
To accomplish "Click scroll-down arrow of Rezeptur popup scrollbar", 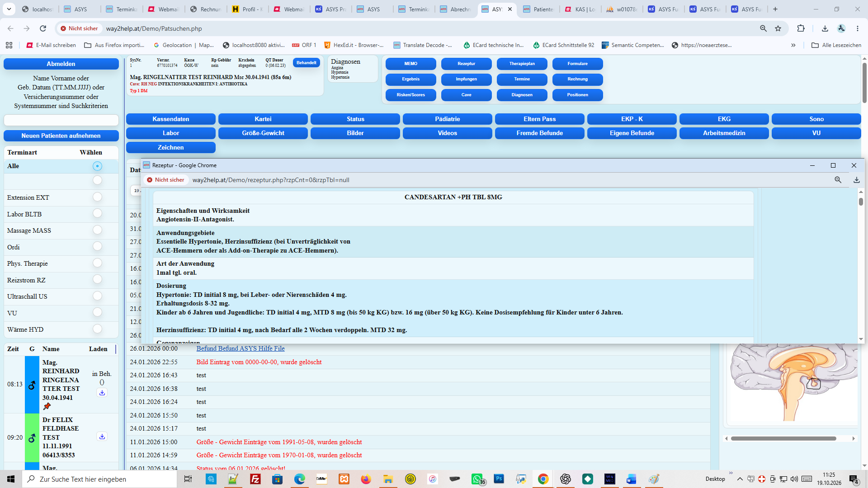I will pos(861,339).
